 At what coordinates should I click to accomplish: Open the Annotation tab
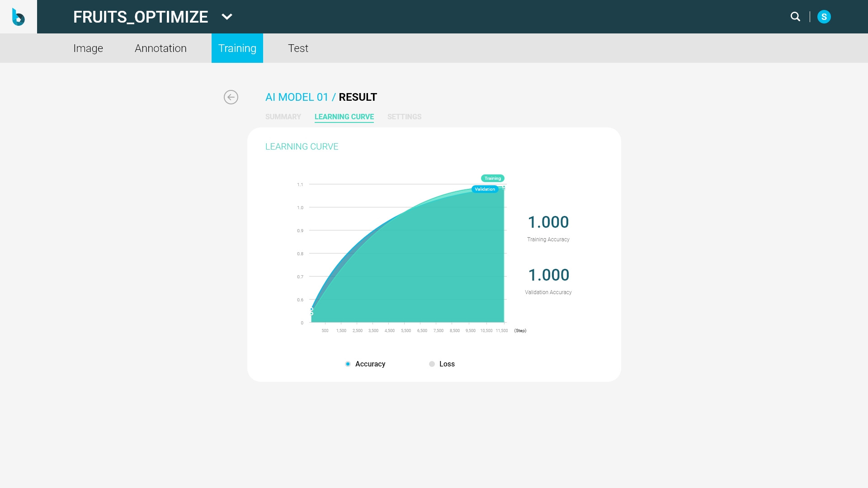[160, 48]
